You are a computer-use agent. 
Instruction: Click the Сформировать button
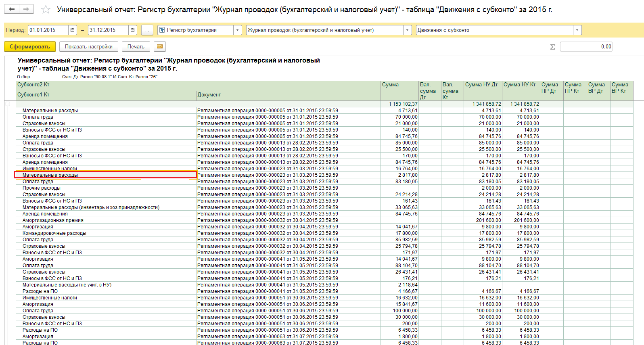tap(30, 47)
